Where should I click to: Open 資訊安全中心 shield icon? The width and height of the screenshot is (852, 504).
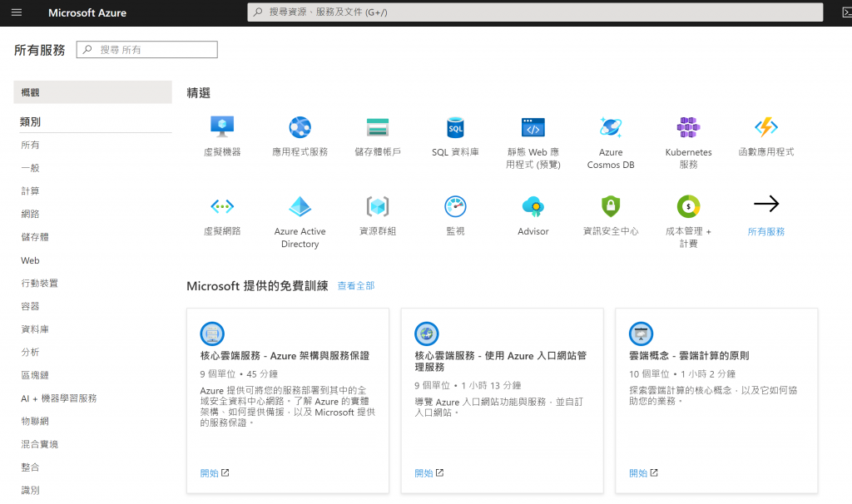[x=611, y=206]
